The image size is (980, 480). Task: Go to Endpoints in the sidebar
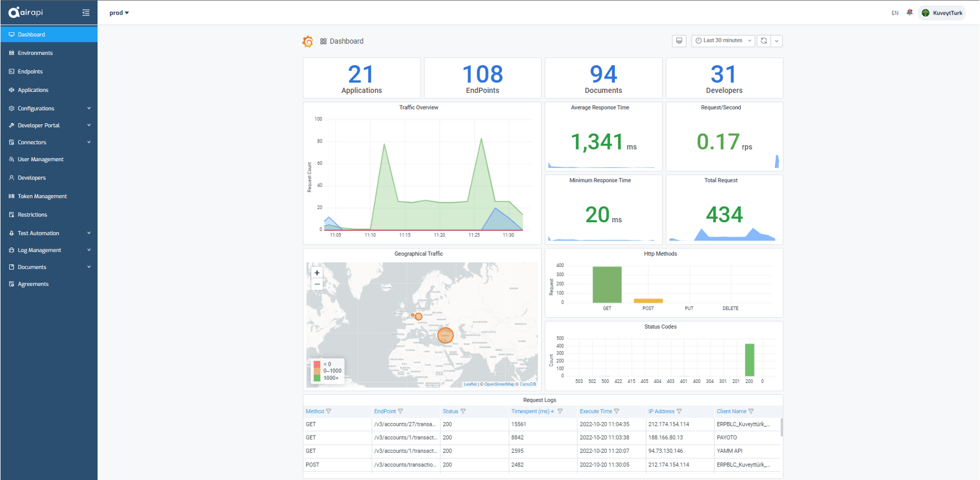(30, 71)
